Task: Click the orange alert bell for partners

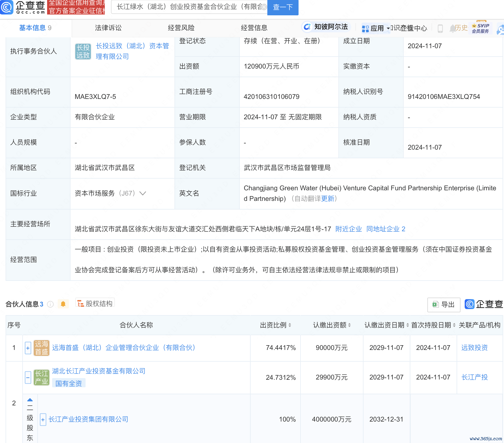Action: 63,304
